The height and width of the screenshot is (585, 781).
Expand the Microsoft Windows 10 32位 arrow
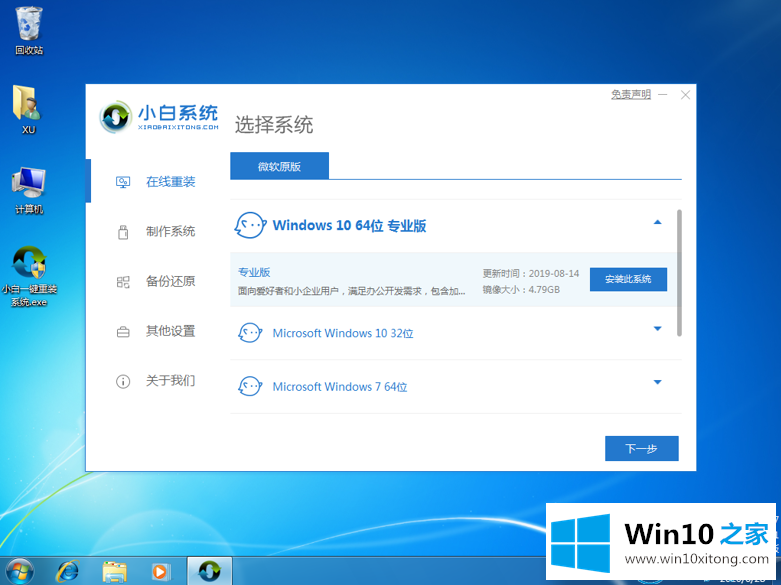pyautogui.click(x=657, y=328)
